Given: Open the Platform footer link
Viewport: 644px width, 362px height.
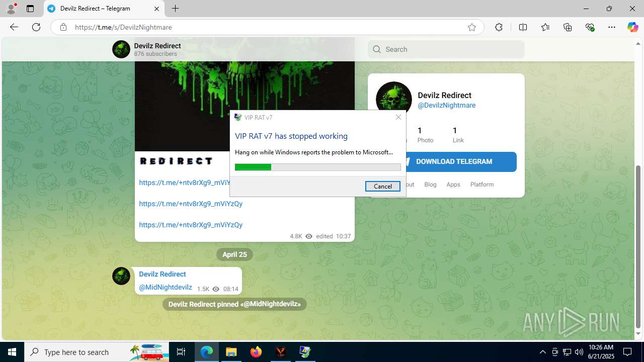Looking at the screenshot, I should (x=482, y=185).
